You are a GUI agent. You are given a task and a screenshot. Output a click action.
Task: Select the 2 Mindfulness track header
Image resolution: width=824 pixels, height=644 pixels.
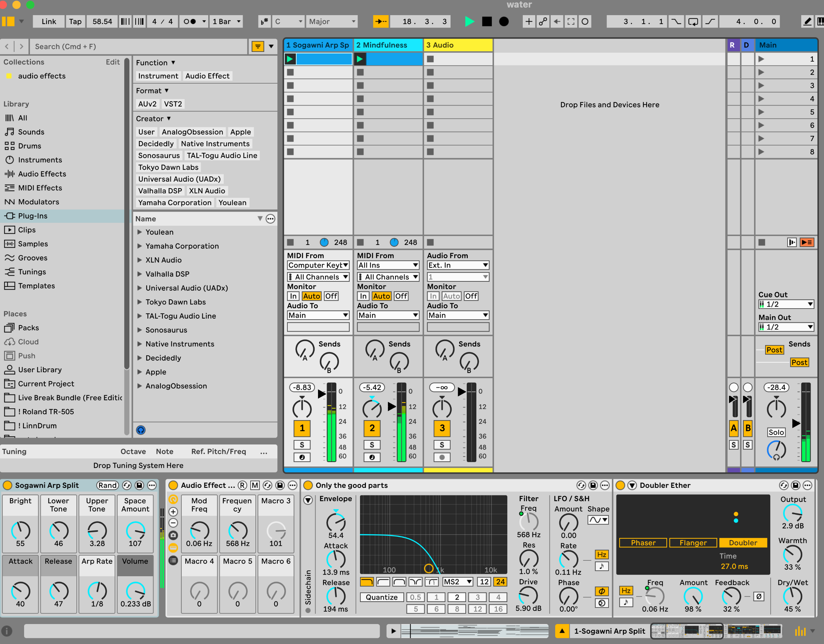[x=388, y=45]
